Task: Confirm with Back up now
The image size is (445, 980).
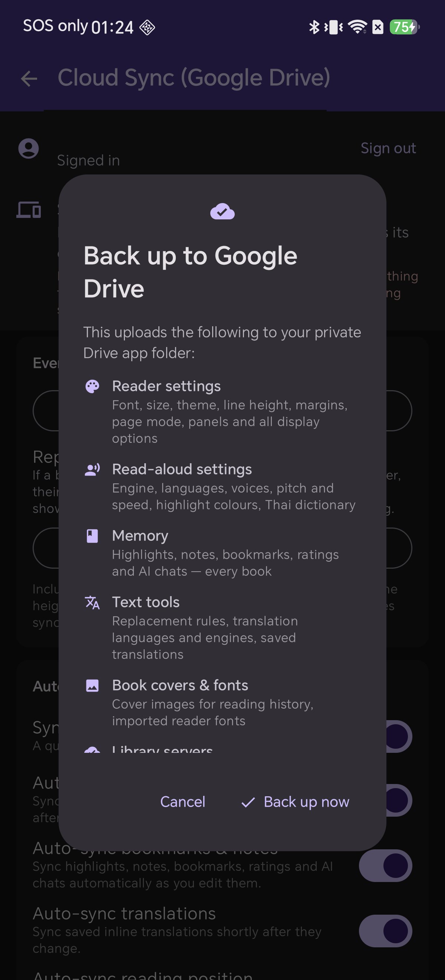Action: (x=295, y=801)
